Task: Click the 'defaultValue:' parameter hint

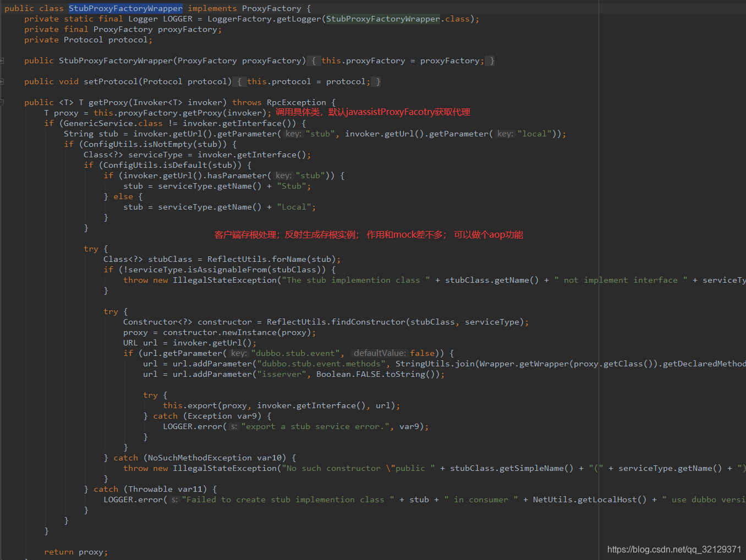Action: (x=379, y=353)
